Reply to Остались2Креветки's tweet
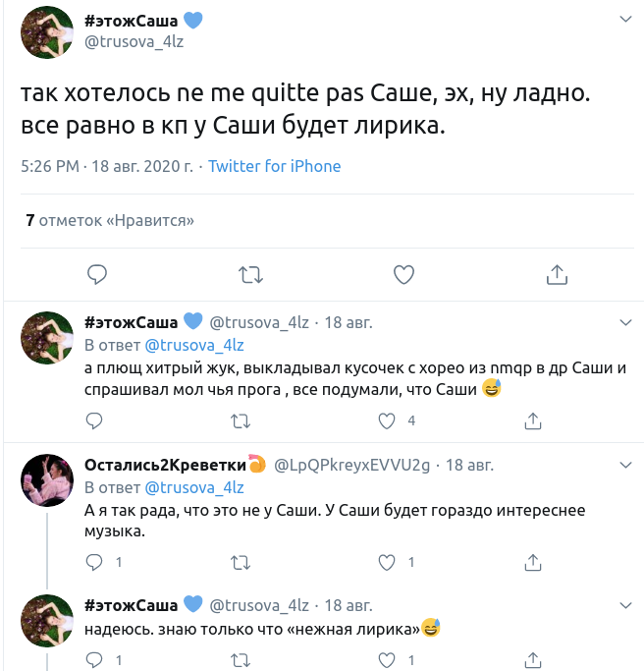The image size is (644, 671). [x=94, y=563]
